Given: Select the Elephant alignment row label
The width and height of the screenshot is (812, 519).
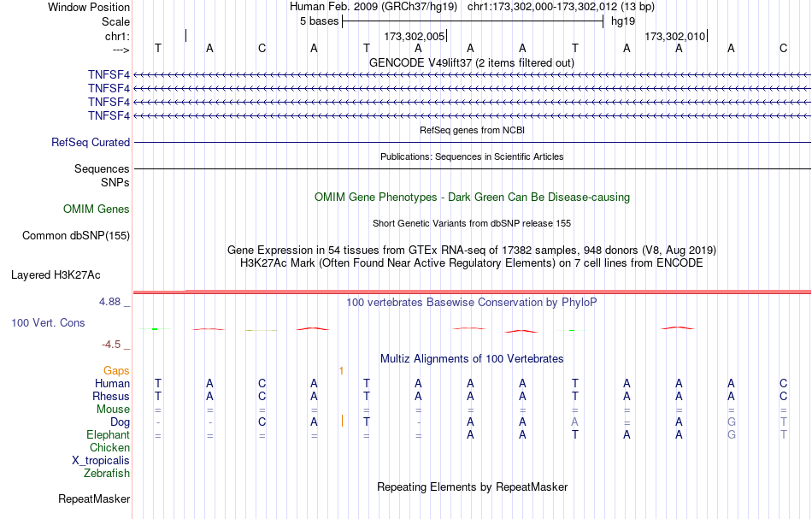Looking at the screenshot, I should [108, 434].
